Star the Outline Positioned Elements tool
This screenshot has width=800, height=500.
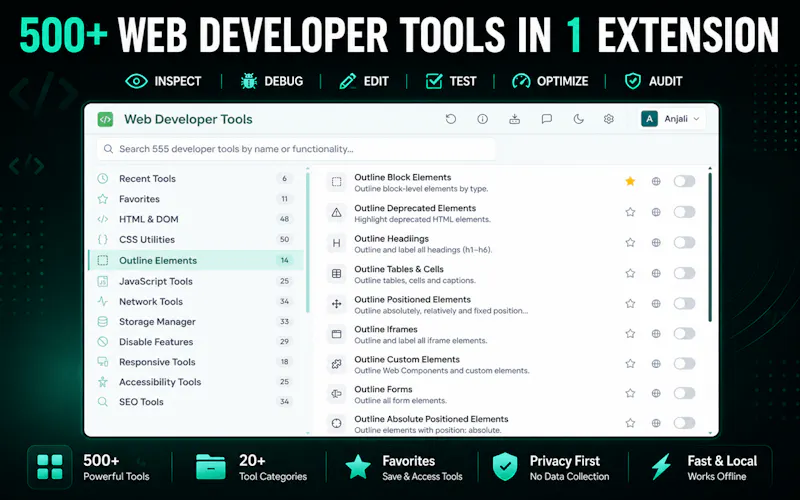[x=630, y=304]
